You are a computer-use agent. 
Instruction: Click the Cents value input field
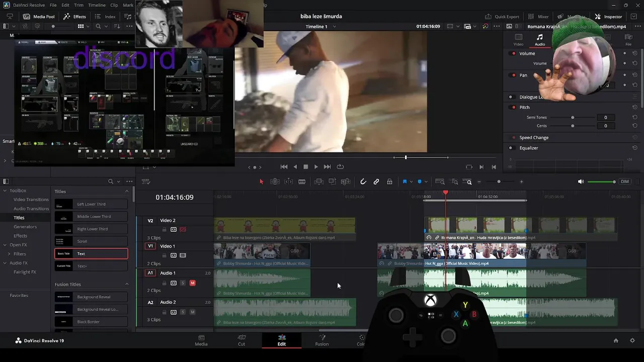pyautogui.click(x=605, y=126)
